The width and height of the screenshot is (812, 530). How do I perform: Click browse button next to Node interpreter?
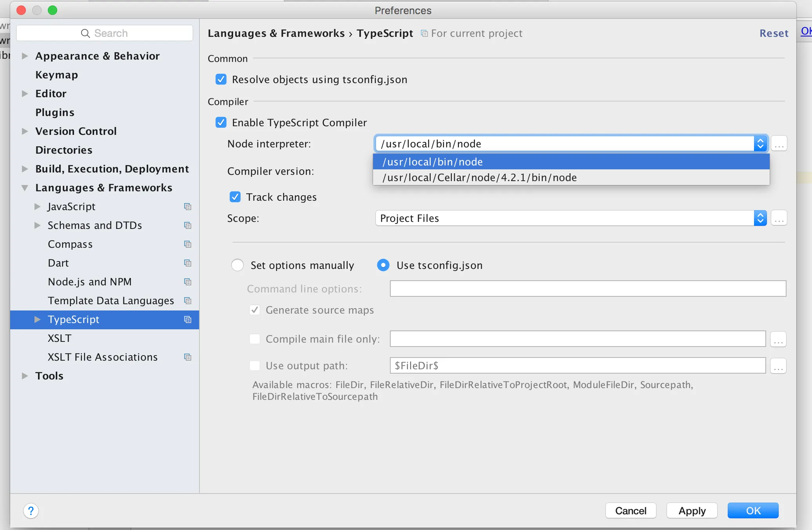tap(779, 144)
